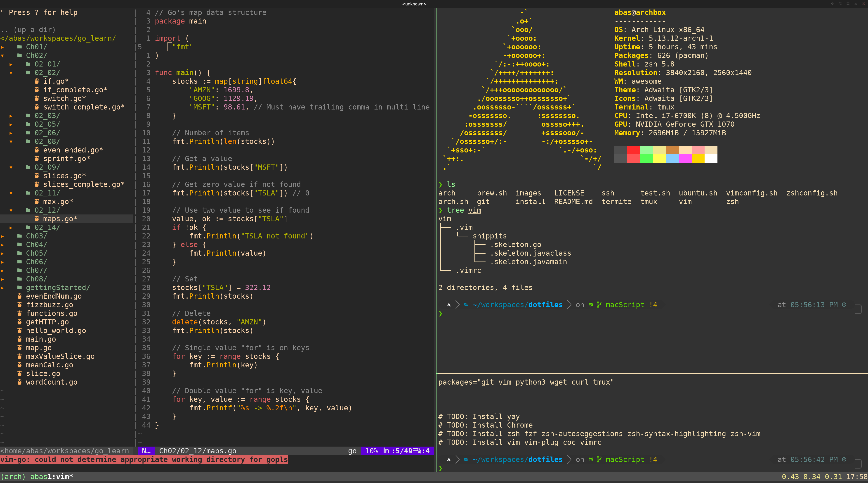Expand the Ch01/ directory arrow
Viewport: 868px width, 483px height.
pyautogui.click(x=3, y=47)
